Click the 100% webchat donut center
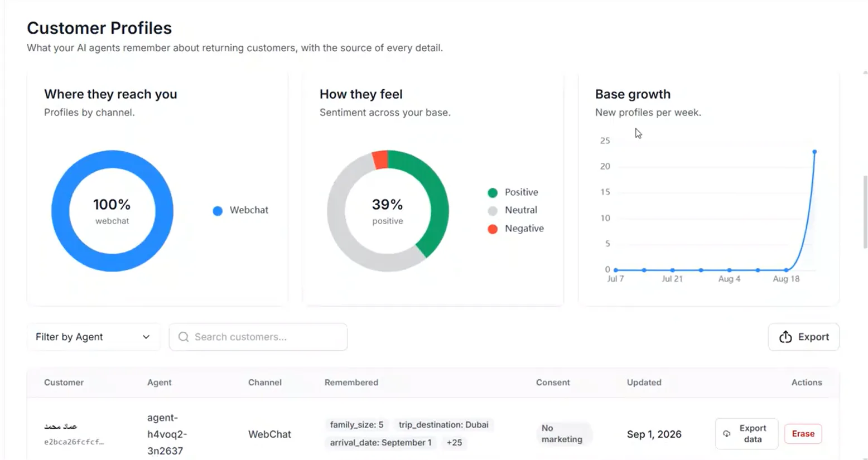868x460 pixels. (112, 211)
